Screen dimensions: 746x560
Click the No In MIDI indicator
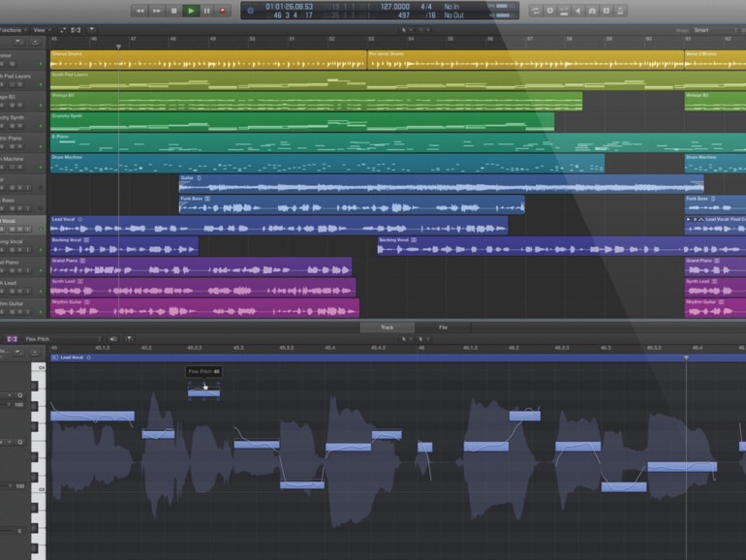pyautogui.click(x=451, y=7)
